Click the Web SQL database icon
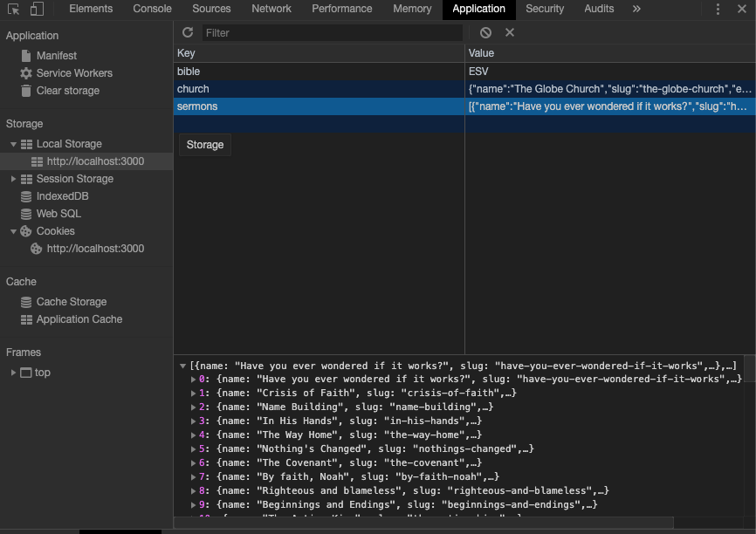 point(26,214)
